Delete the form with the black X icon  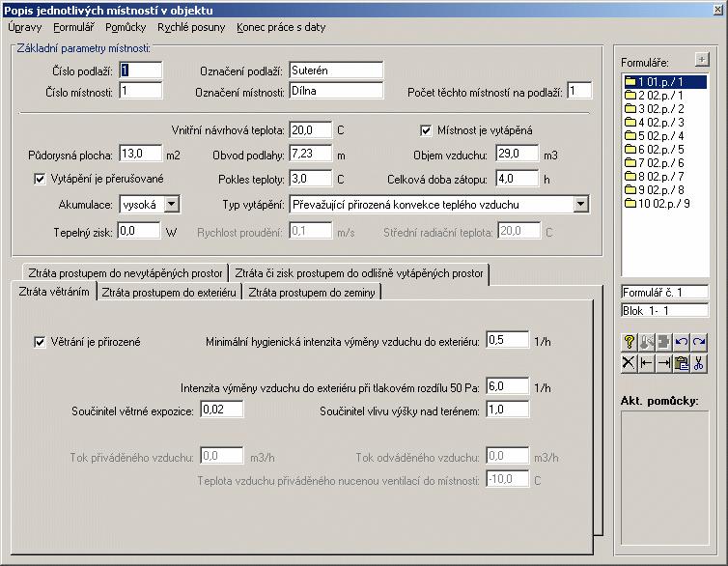[629, 362]
